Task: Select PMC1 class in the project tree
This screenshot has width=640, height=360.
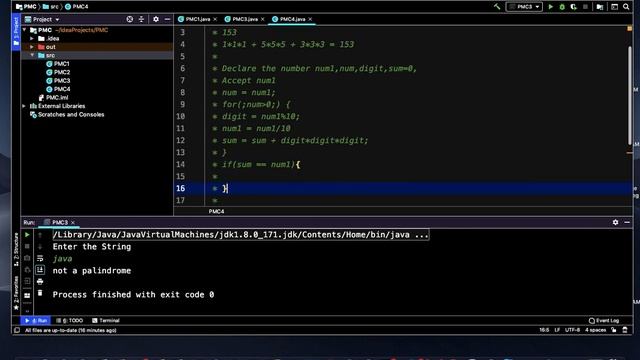Action: point(58,64)
